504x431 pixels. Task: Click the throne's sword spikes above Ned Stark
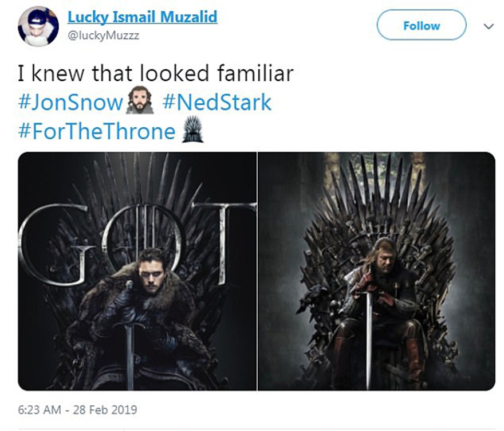(x=375, y=183)
